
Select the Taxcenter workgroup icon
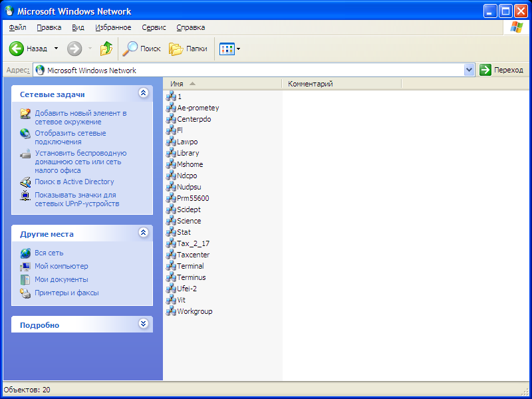(x=171, y=255)
